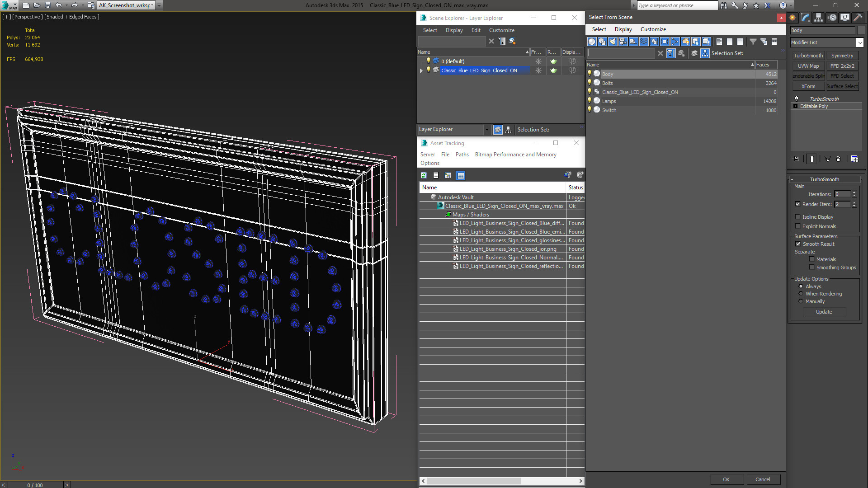The height and width of the screenshot is (488, 868).
Task: Open Layer Explorer dropdown at bottom
Action: click(x=487, y=130)
